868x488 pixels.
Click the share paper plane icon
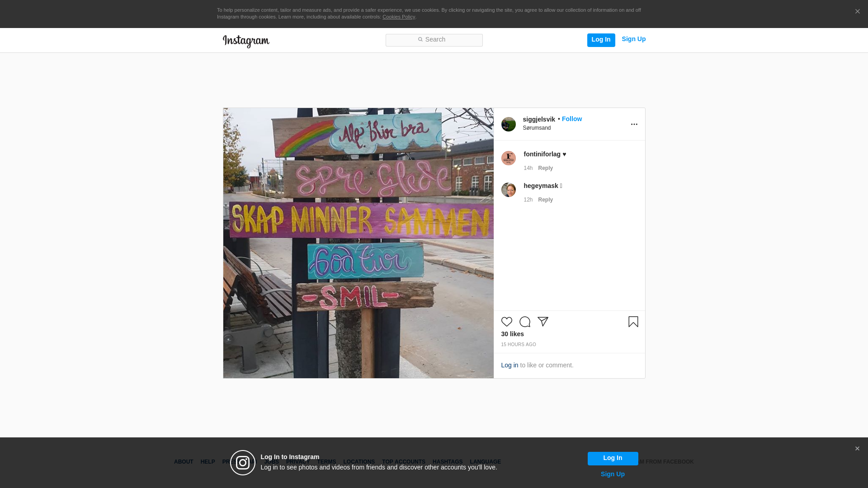543,322
